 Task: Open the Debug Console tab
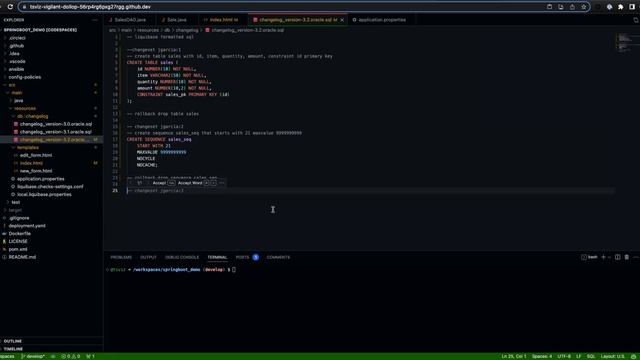(182, 257)
